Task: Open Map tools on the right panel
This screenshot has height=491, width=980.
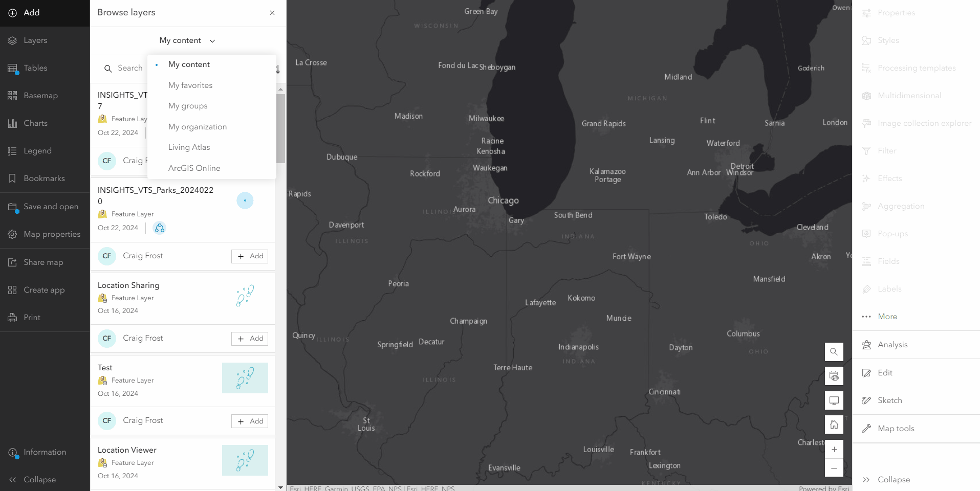Action: (x=896, y=428)
